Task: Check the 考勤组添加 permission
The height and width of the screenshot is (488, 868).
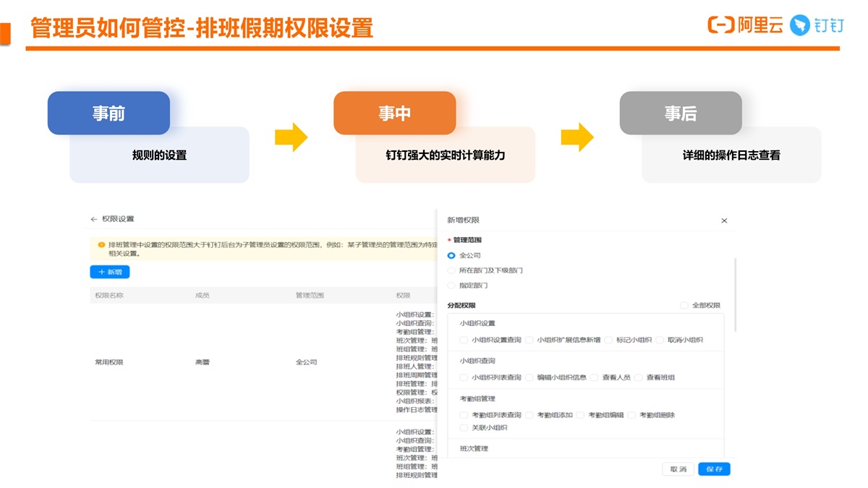Action: (529, 415)
